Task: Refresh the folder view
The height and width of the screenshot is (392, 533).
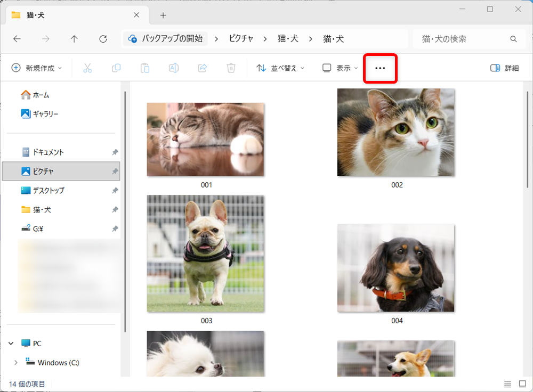Action: tap(102, 38)
